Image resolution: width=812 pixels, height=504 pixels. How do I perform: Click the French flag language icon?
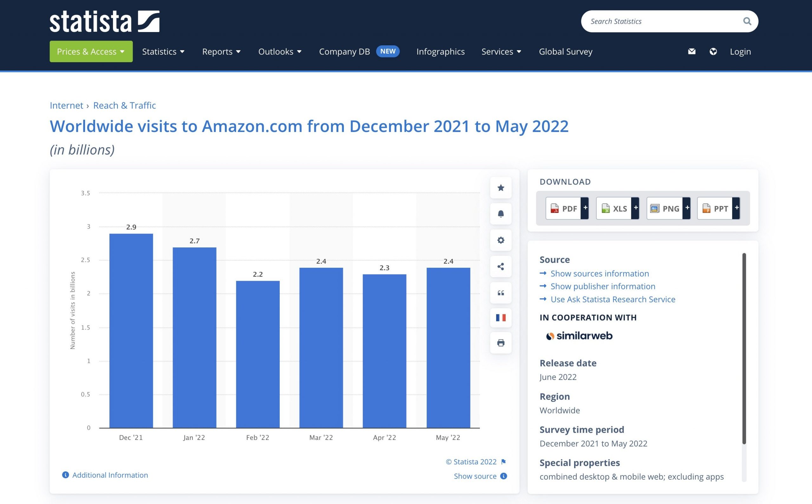[x=500, y=317]
